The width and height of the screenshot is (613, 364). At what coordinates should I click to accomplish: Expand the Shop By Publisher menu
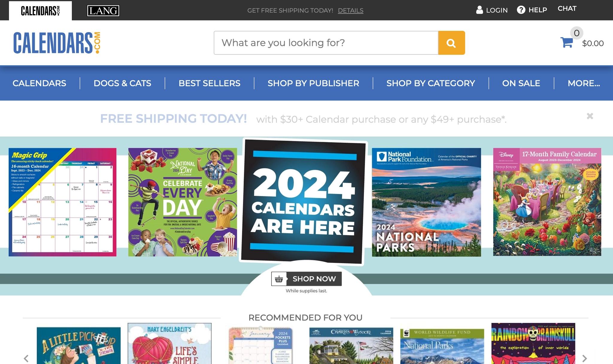pyautogui.click(x=313, y=83)
